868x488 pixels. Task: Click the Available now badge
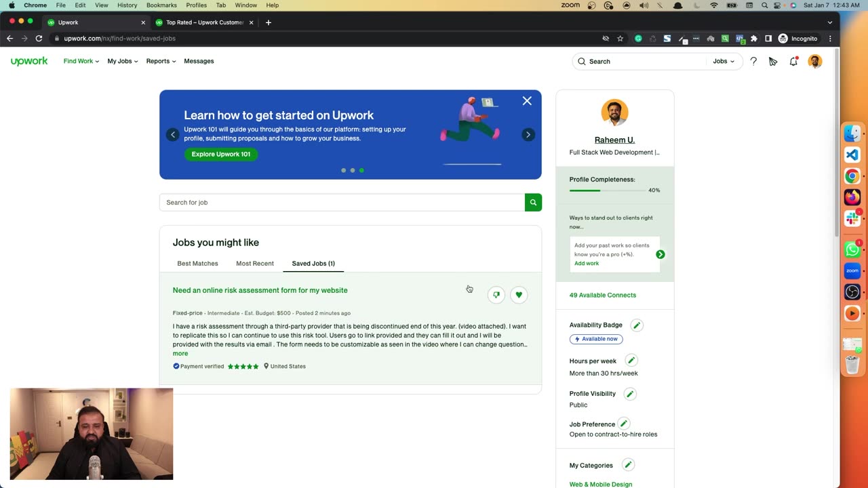tap(596, 339)
